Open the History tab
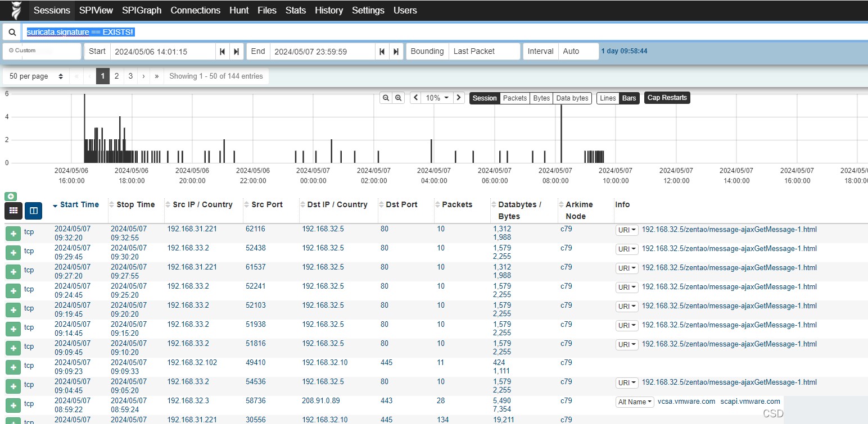Viewport: 868px width, 424px height. tap(329, 10)
